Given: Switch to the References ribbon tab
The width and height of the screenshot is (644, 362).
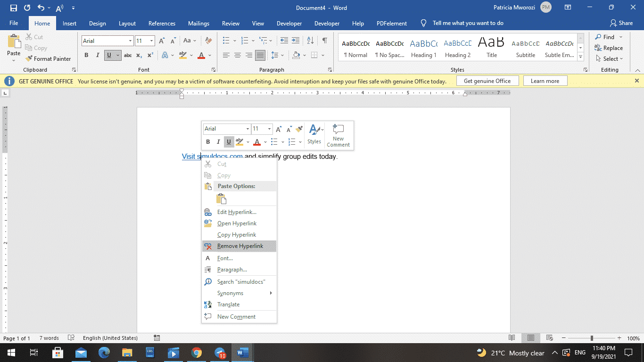Looking at the screenshot, I should [x=162, y=23].
